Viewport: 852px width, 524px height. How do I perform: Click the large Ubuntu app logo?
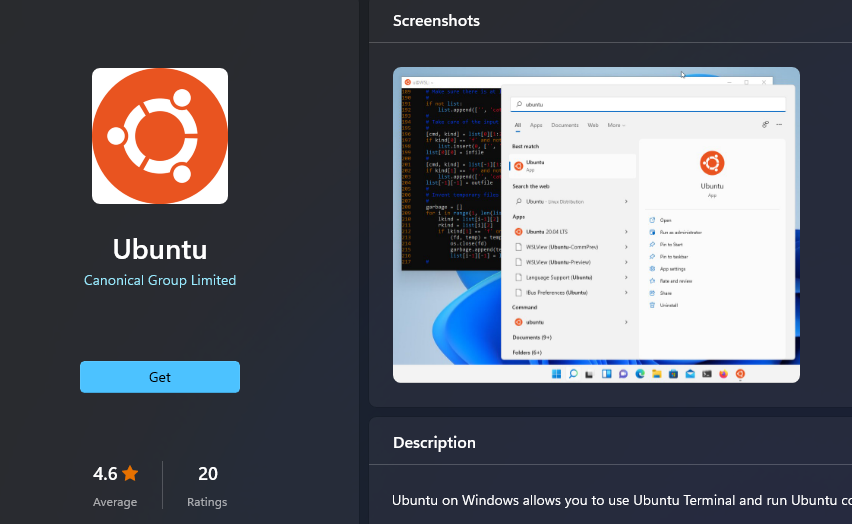160,136
